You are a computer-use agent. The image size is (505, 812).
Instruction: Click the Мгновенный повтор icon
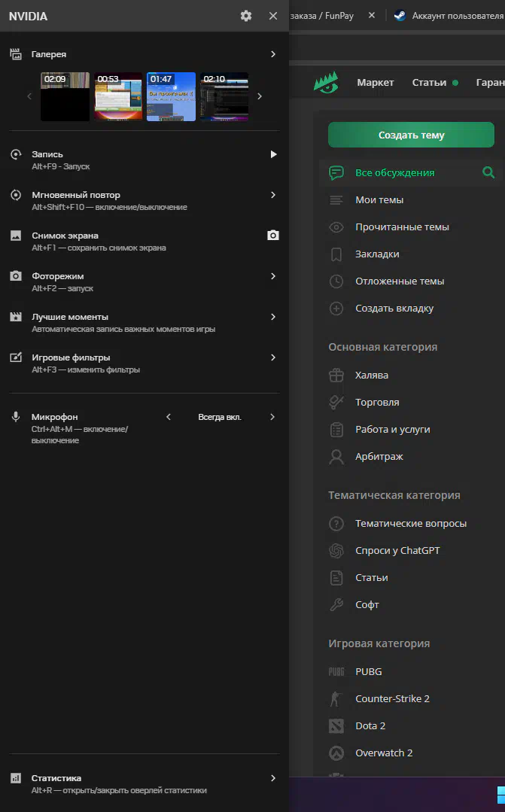[x=16, y=195]
